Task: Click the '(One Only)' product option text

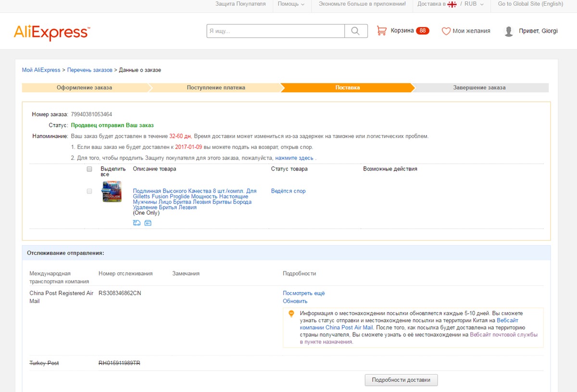Action: [x=146, y=213]
